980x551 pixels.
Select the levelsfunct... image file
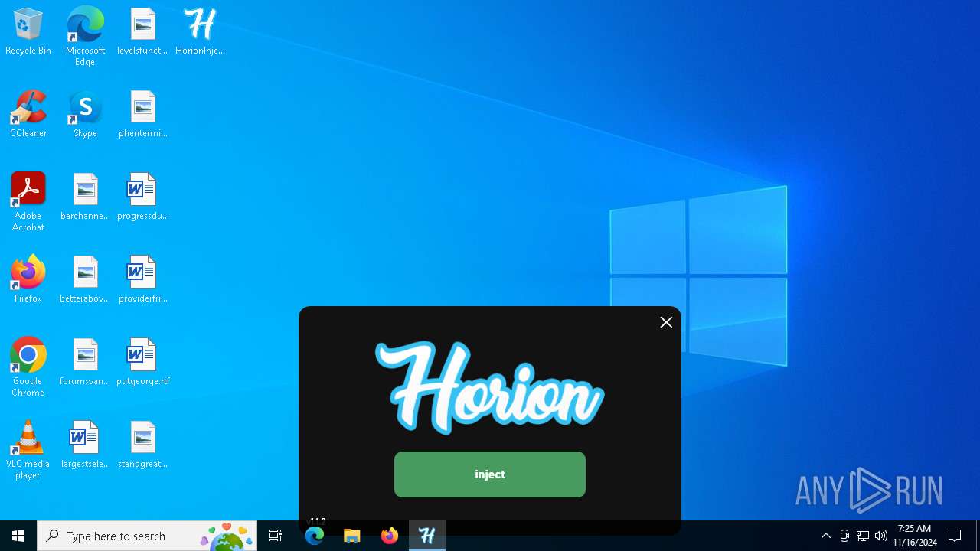[142, 32]
